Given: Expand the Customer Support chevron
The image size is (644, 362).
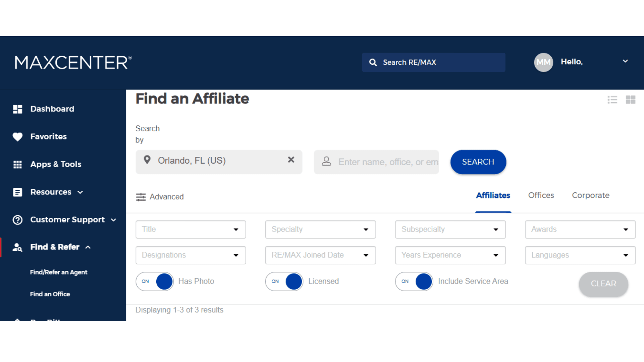Looking at the screenshot, I should [114, 220].
